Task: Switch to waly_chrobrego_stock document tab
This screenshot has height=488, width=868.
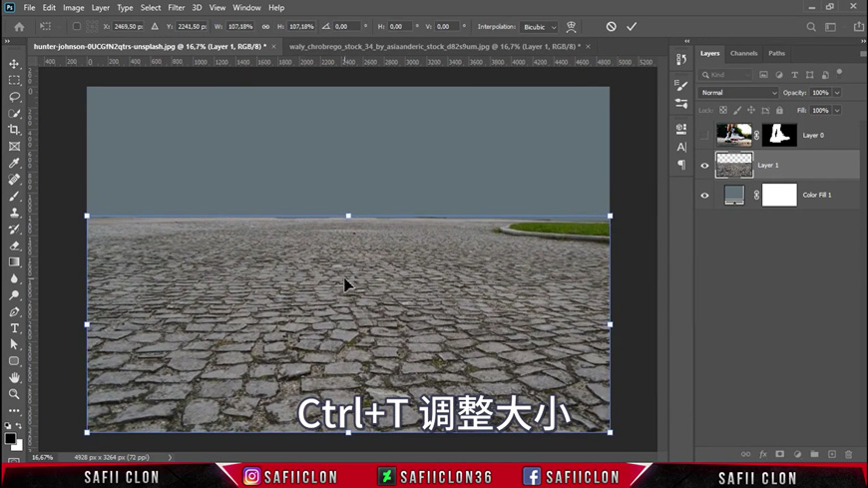Action: point(435,47)
